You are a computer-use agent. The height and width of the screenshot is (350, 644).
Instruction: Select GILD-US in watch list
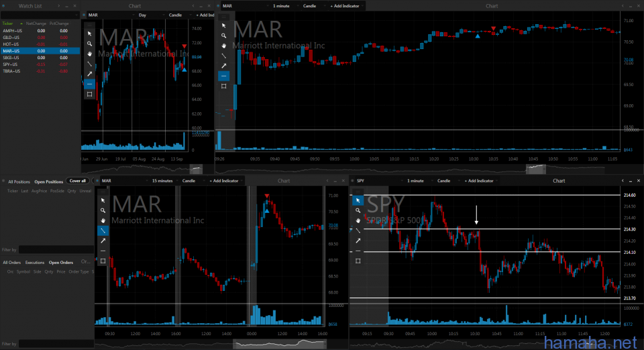coord(40,38)
